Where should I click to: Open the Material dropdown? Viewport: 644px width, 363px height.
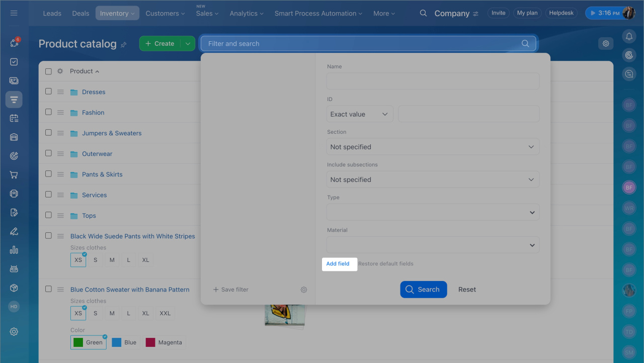pos(433,245)
